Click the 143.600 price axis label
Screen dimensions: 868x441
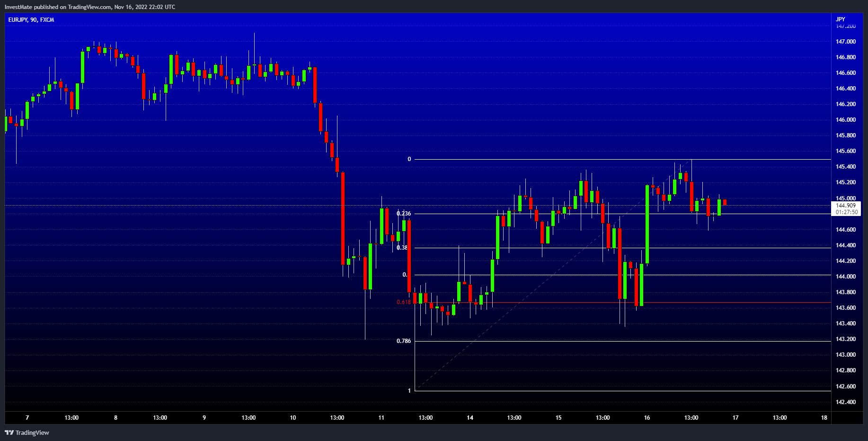846,308
